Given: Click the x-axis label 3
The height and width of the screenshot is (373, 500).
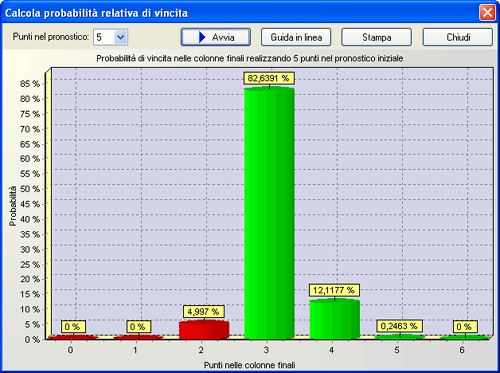Looking at the screenshot, I should click(x=266, y=350).
